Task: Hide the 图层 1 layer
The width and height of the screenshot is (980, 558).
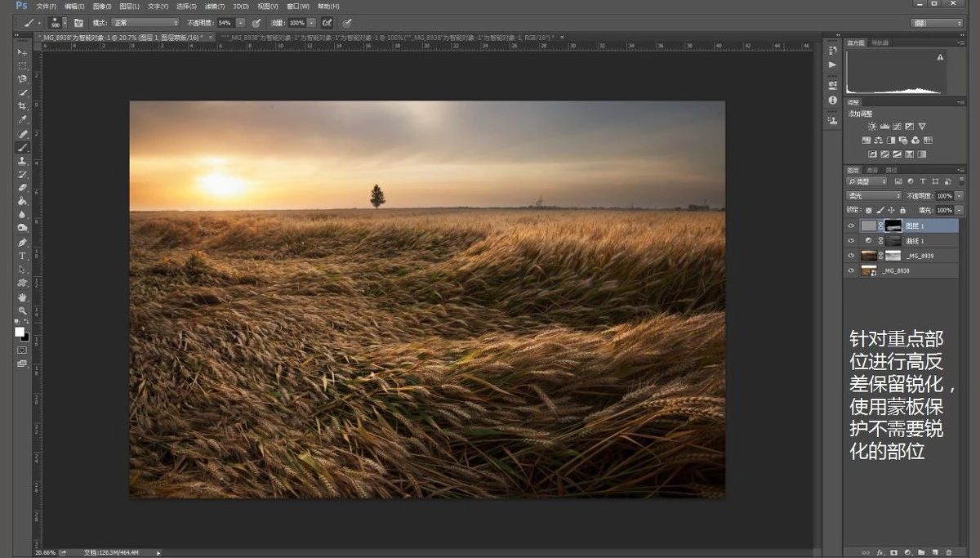Action: [x=852, y=225]
